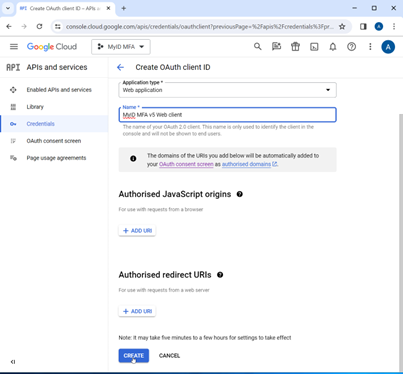Screen dimensions: 403x374
Task: Click the OAuth consent screen sidebar icon
Action: point(13,141)
